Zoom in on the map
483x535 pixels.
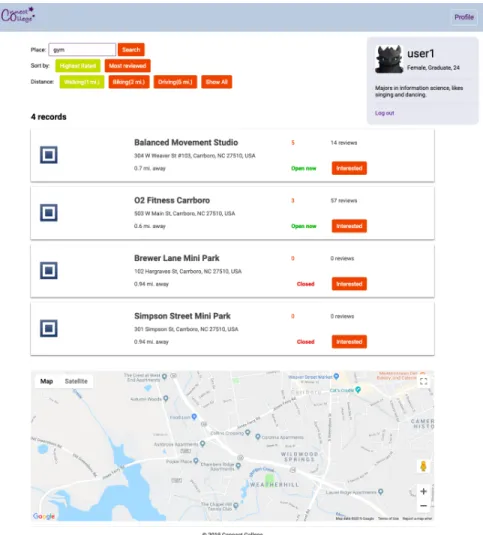(423, 491)
